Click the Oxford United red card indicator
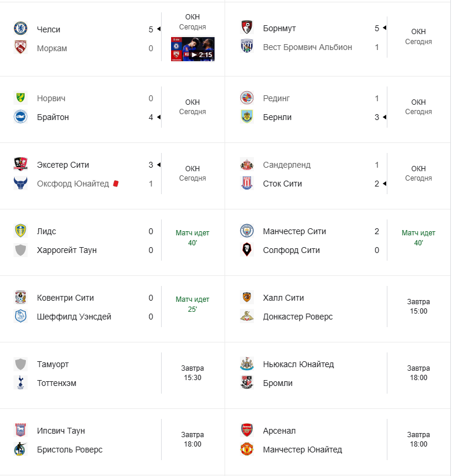The width and height of the screenshot is (465, 476). click(x=117, y=184)
